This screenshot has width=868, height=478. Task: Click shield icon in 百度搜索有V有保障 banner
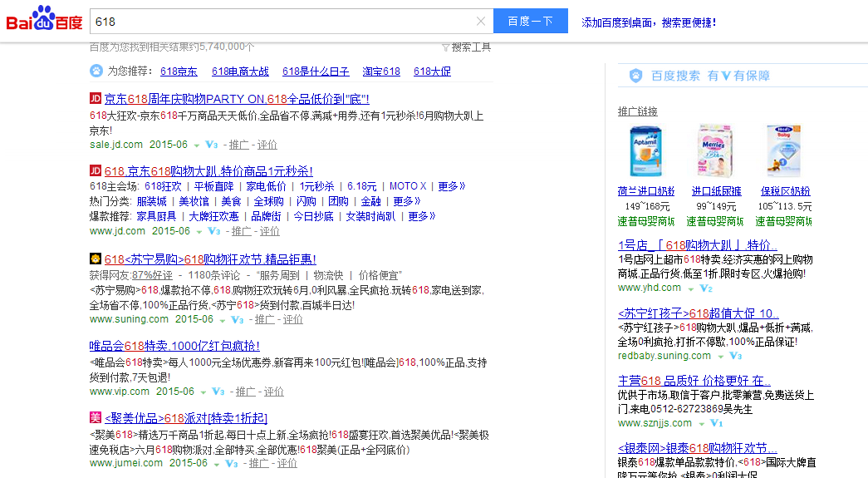point(636,76)
